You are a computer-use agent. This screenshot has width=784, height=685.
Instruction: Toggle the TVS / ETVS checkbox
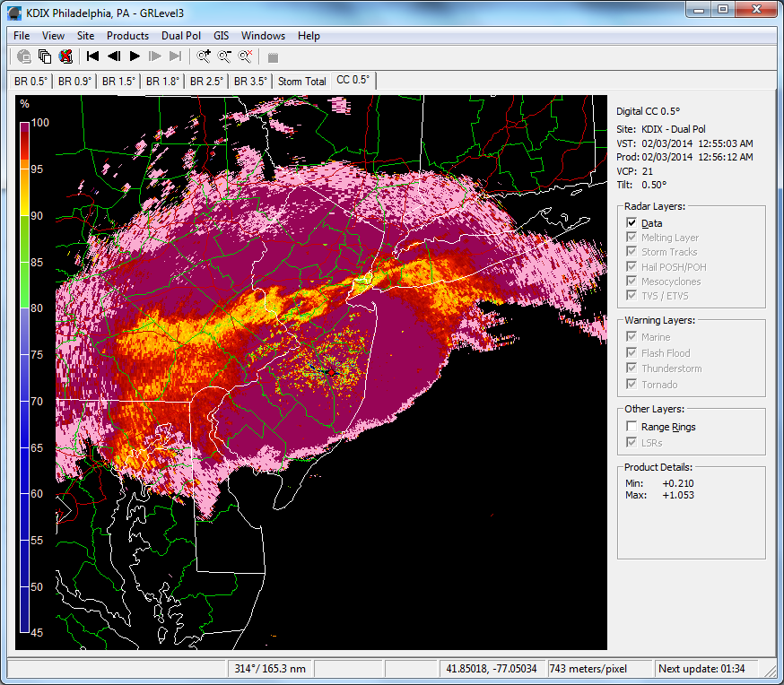pyautogui.click(x=632, y=295)
